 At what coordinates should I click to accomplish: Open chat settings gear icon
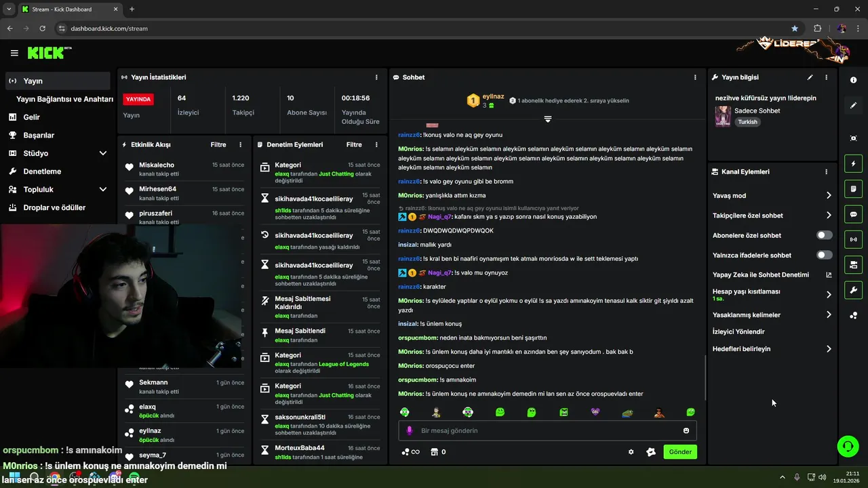[631, 452]
